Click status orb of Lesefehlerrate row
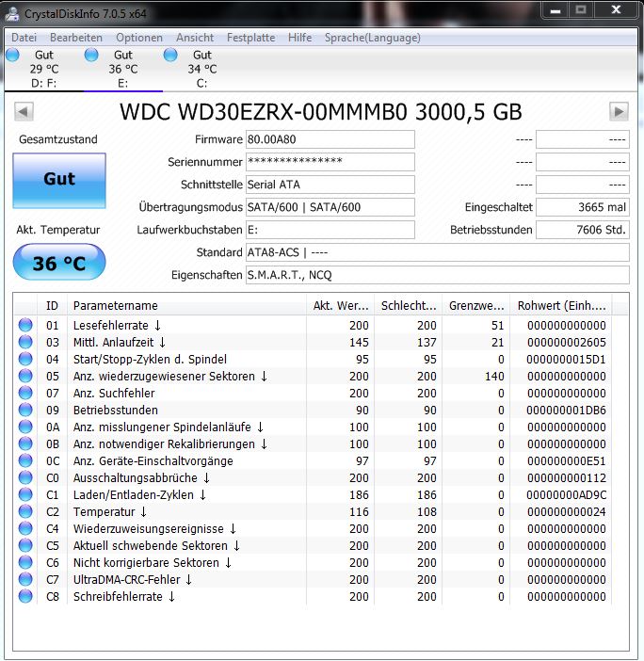 point(25,325)
